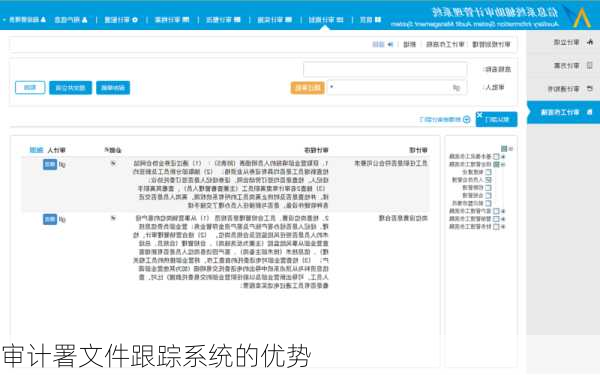This screenshot has height=375, width=600.
Task: Toggle the tree root checkbox
Action: point(504,148)
